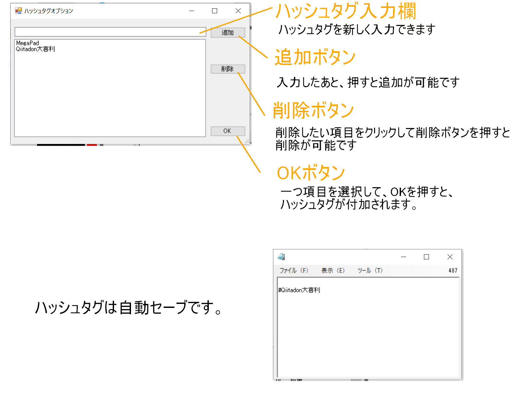Maximize the notepad window
This screenshot has height=399, width=532.
click(x=426, y=257)
